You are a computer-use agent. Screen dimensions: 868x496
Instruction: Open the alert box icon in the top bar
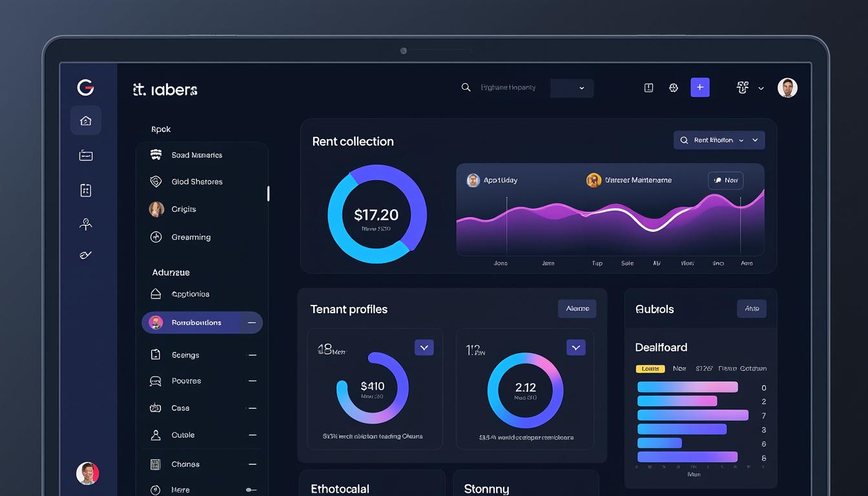(649, 88)
